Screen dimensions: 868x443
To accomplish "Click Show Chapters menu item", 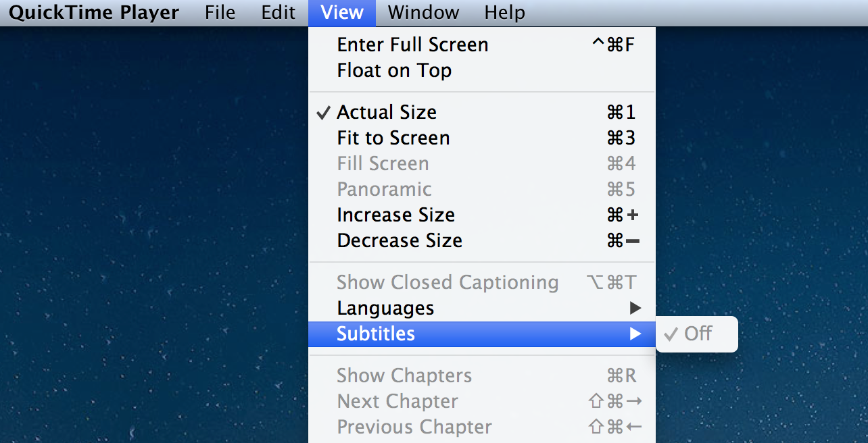I will [x=404, y=375].
